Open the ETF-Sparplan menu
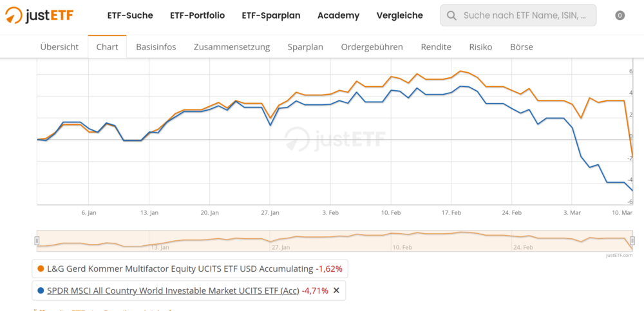The image size is (644, 311). click(271, 15)
